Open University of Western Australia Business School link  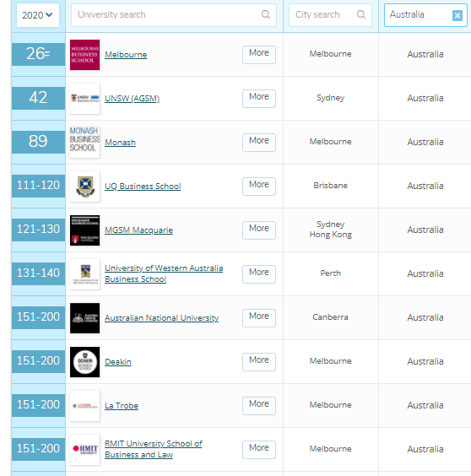(x=164, y=273)
